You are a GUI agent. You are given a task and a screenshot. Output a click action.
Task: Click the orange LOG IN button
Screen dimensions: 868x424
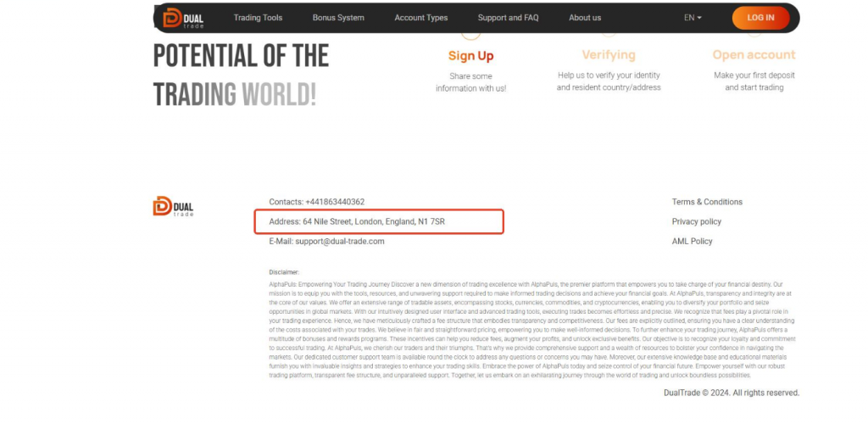pyautogui.click(x=760, y=18)
